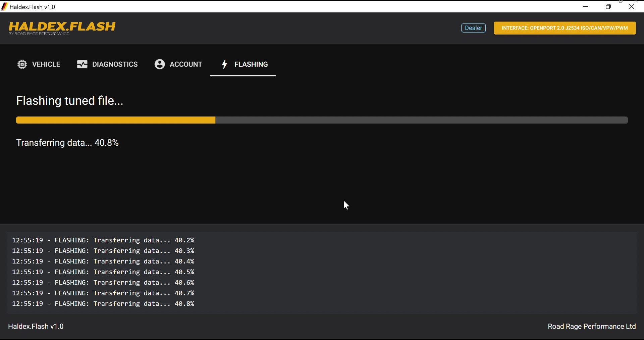
Task: Open the Vehicle tab
Action: pyautogui.click(x=46, y=64)
